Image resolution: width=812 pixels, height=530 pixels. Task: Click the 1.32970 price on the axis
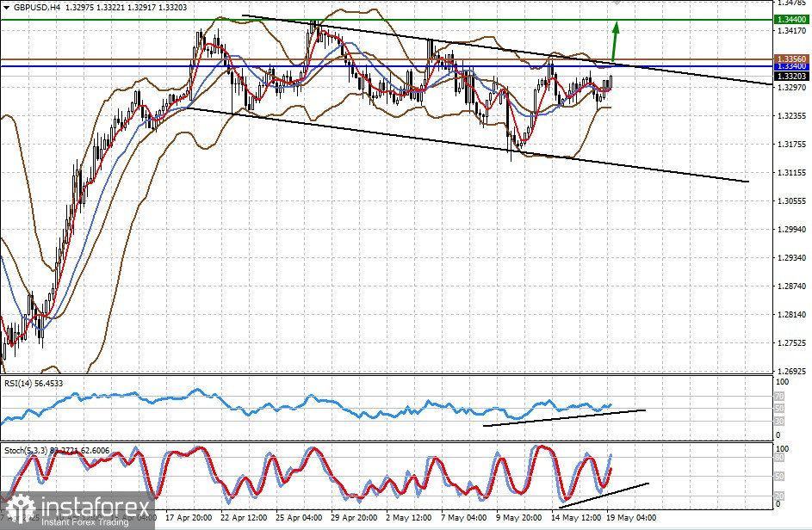[x=792, y=88]
